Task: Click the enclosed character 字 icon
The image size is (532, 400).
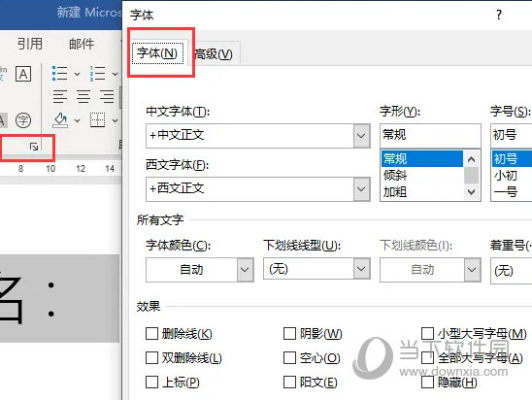Action: coord(23,120)
